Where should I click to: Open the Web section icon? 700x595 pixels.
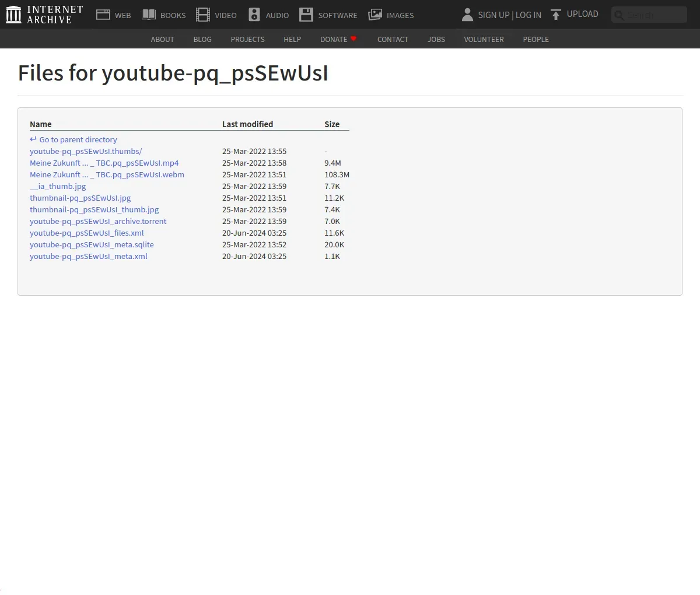(103, 15)
